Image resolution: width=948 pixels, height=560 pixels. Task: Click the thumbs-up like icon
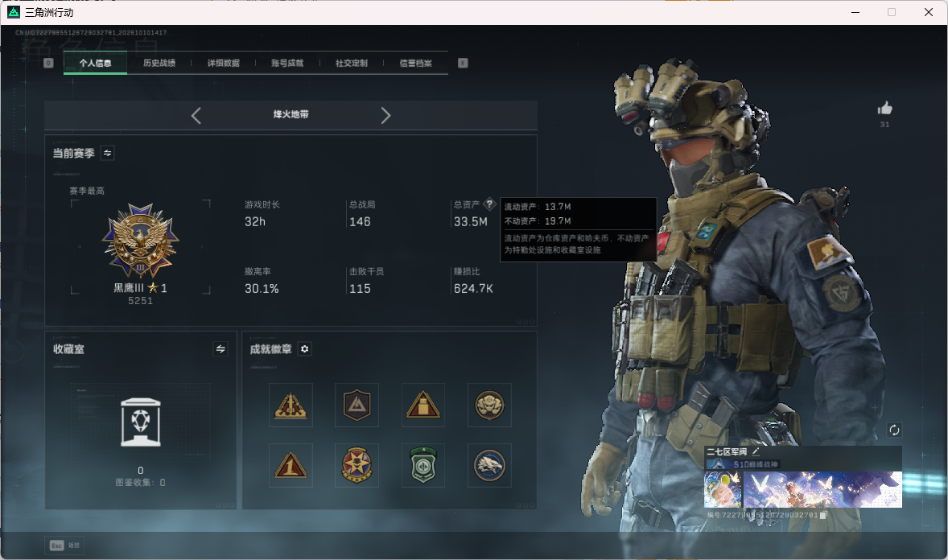tap(885, 109)
